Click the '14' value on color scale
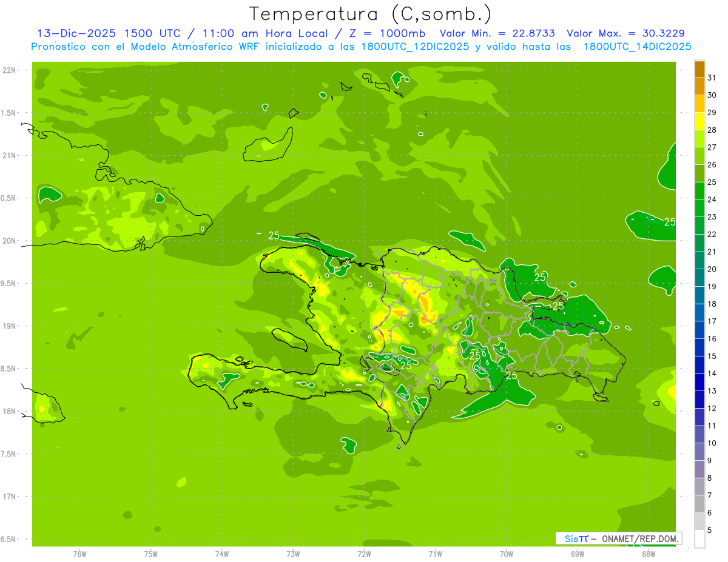 point(712,373)
